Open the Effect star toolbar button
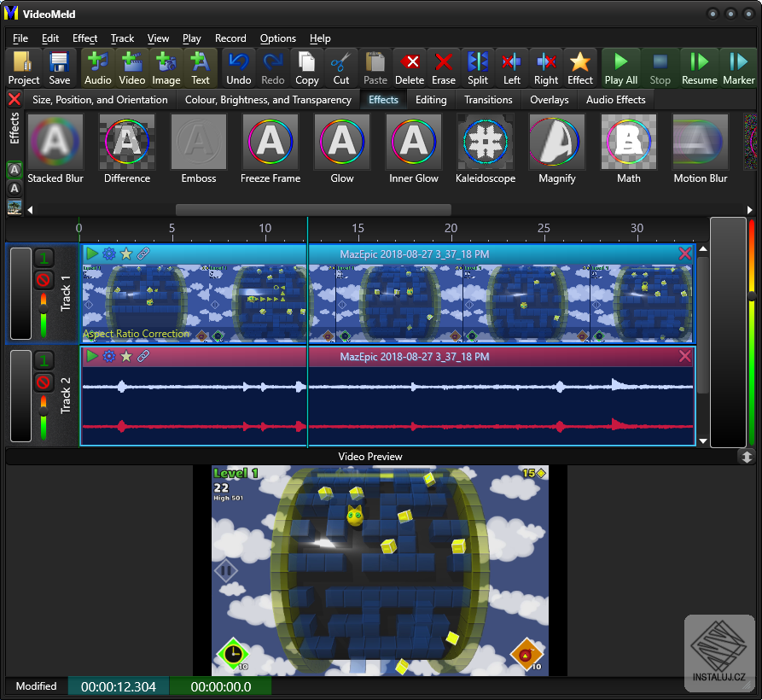Viewport: 762px width, 700px height. tap(580, 68)
